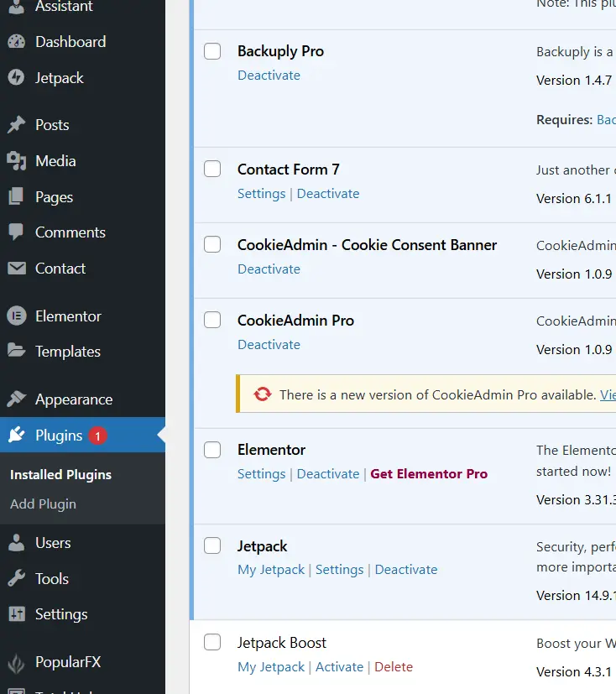Open the Add Plugin submenu item
This screenshot has height=694, width=616.
(x=43, y=504)
